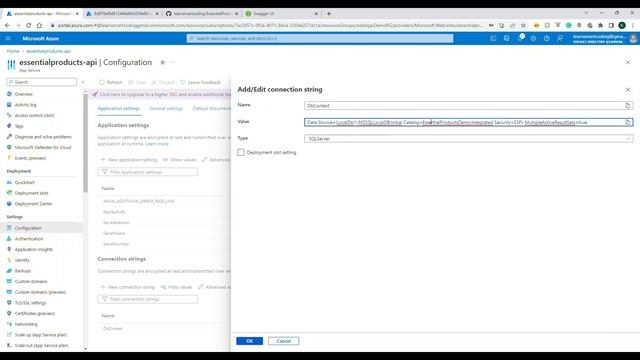
Task: Open Cloud Shell from top bar
Action: coord(493,38)
